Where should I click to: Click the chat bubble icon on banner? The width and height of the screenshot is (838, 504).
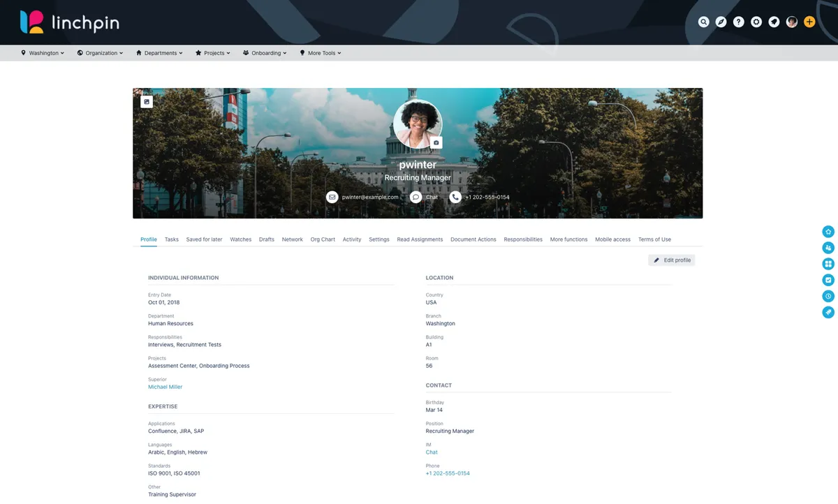click(x=416, y=197)
